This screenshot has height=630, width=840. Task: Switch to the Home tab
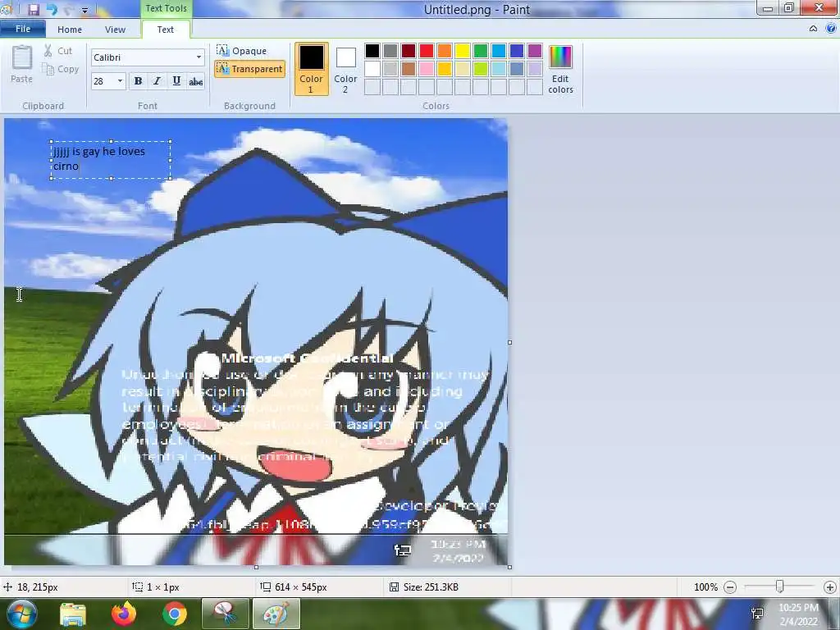pos(70,30)
